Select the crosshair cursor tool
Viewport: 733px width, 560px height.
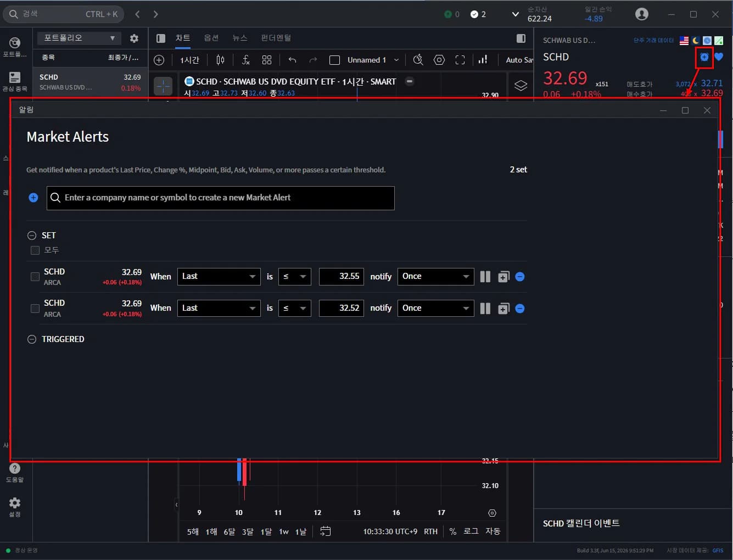tap(163, 86)
